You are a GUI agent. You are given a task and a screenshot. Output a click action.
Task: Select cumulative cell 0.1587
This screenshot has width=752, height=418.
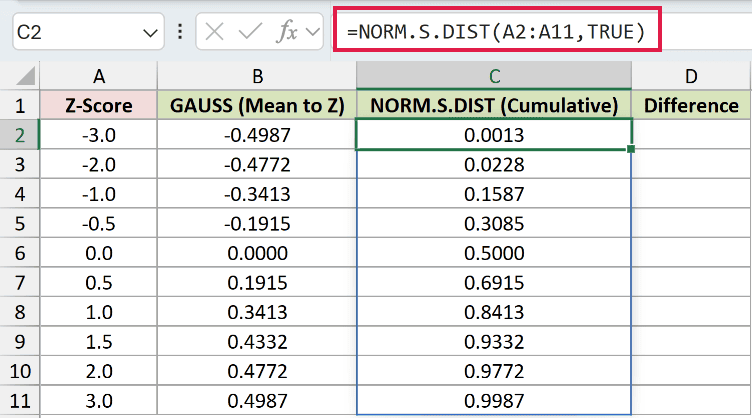tap(494, 194)
